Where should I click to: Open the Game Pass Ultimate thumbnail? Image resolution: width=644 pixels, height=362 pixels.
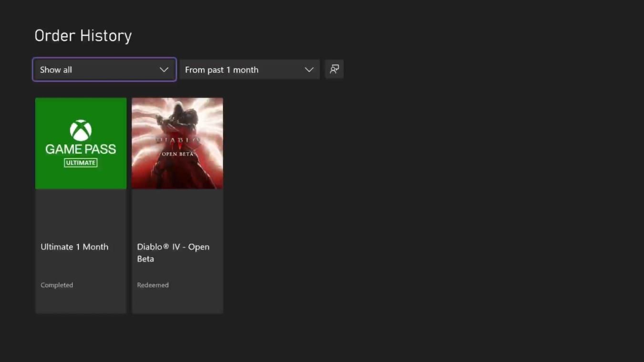click(x=81, y=143)
